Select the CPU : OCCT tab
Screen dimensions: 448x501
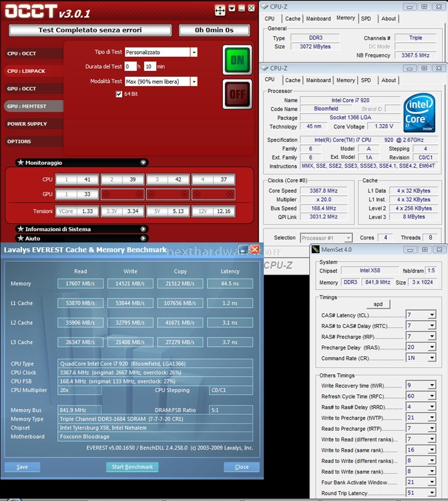pos(33,53)
